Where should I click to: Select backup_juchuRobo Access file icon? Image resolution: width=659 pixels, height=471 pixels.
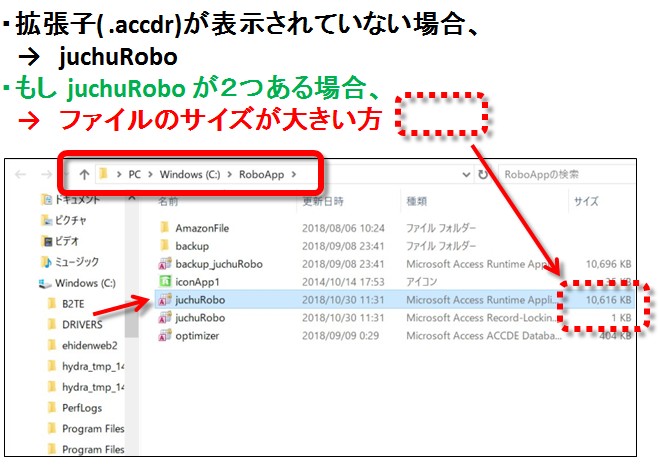coord(164,263)
